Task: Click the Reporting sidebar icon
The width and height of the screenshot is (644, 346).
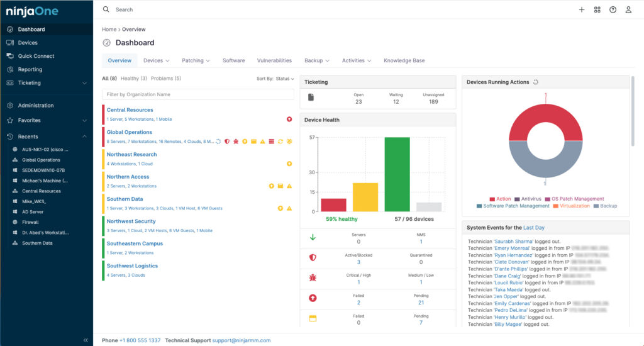Action: [10, 69]
